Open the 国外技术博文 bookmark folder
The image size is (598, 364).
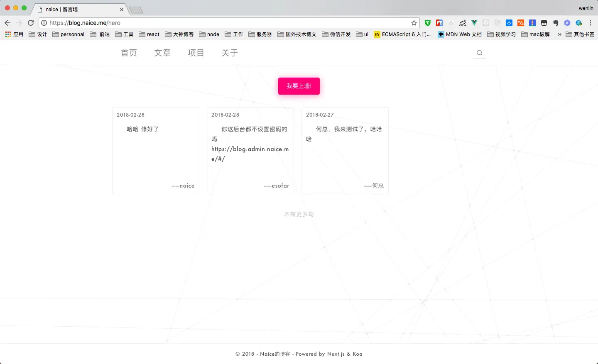(x=297, y=34)
